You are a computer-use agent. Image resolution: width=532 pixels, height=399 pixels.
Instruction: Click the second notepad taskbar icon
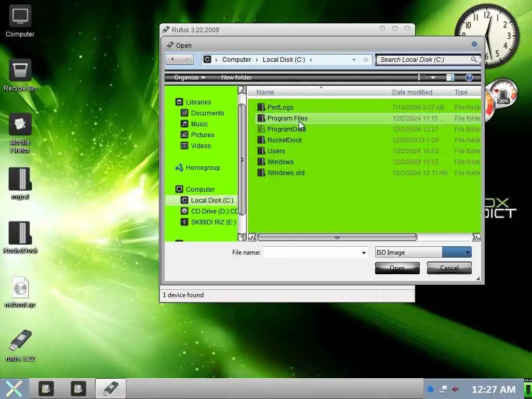78,389
